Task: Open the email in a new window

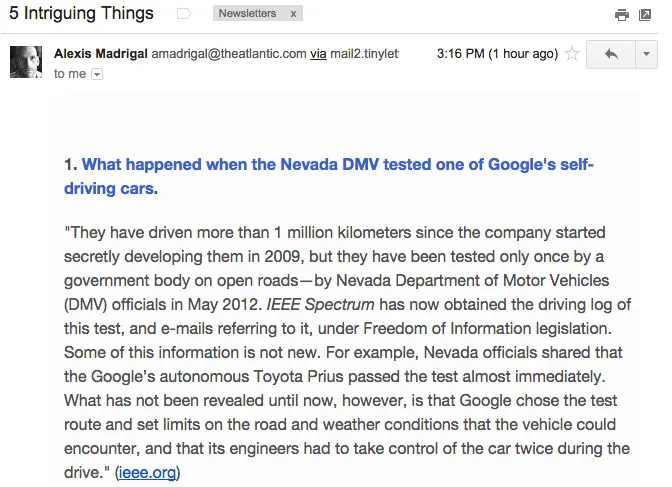Action: (645, 15)
